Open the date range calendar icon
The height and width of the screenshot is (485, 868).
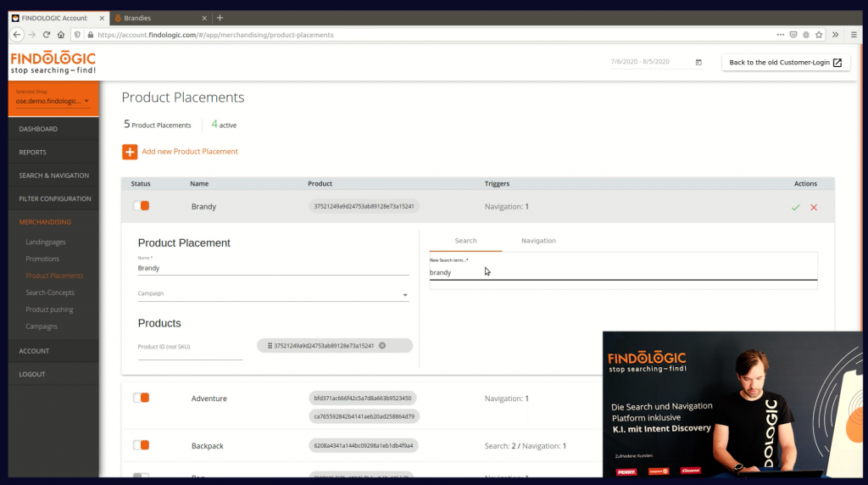[x=698, y=62]
